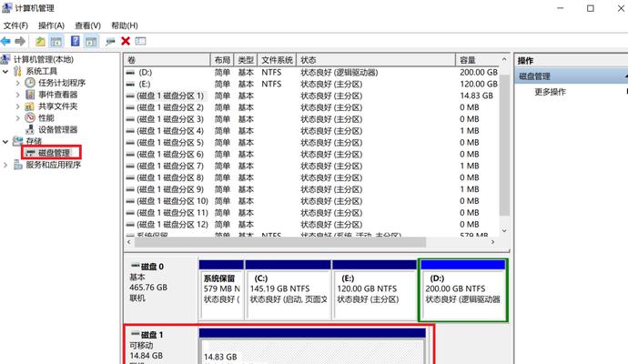Open 事件查看器 tree item
Image resolution: width=628 pixels, height=364 pixels.
[x=57, y=95]
